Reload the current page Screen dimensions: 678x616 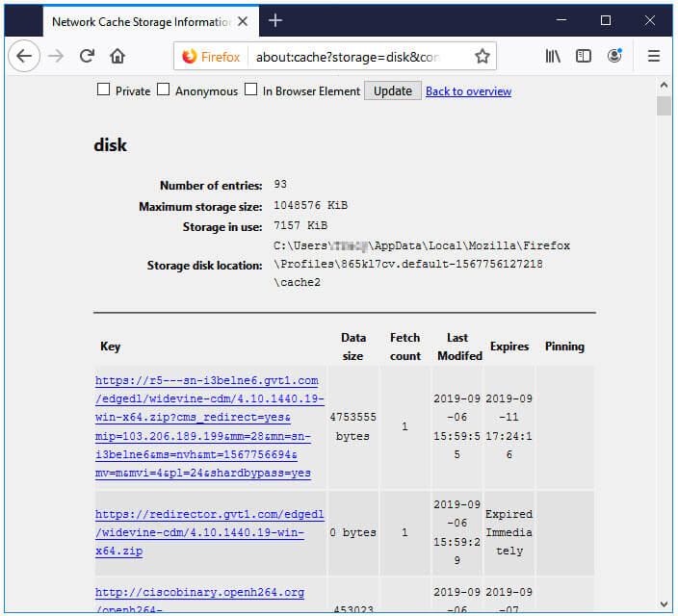click(87, 56)
